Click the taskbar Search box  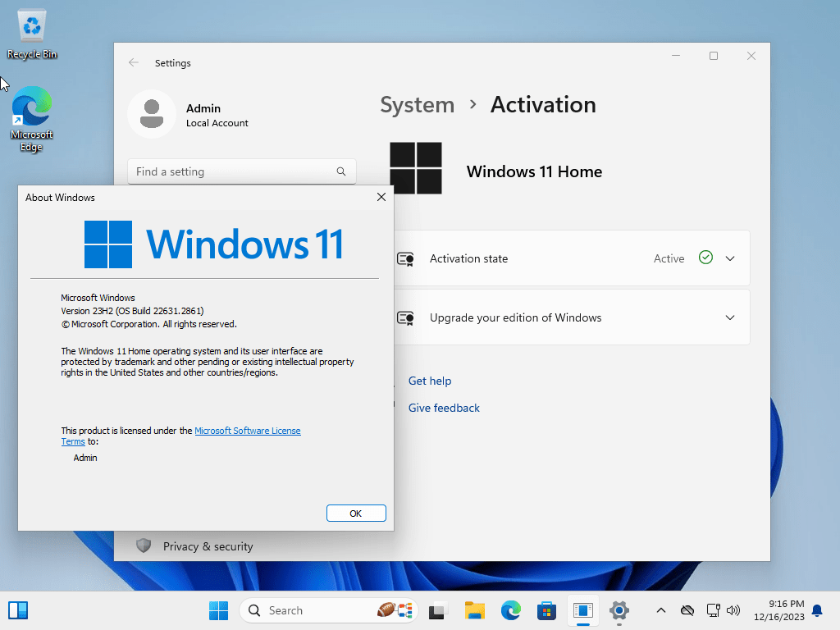coord(328,610)
